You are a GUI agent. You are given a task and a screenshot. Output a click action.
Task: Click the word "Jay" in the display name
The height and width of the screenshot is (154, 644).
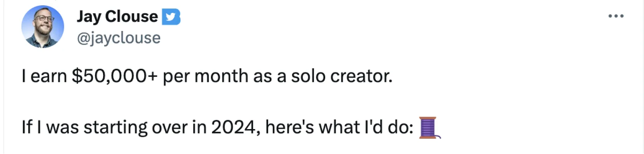click(x=89, y=17)
